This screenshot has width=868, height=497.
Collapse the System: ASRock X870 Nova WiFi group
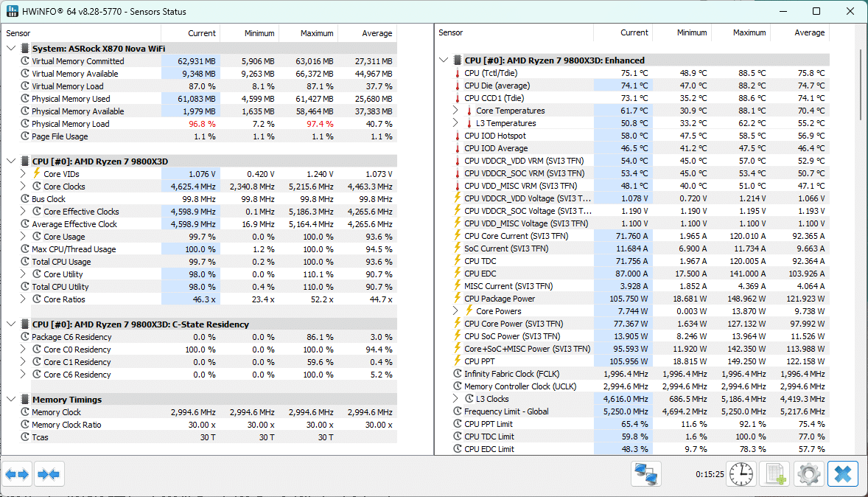(x=10, y=48)
